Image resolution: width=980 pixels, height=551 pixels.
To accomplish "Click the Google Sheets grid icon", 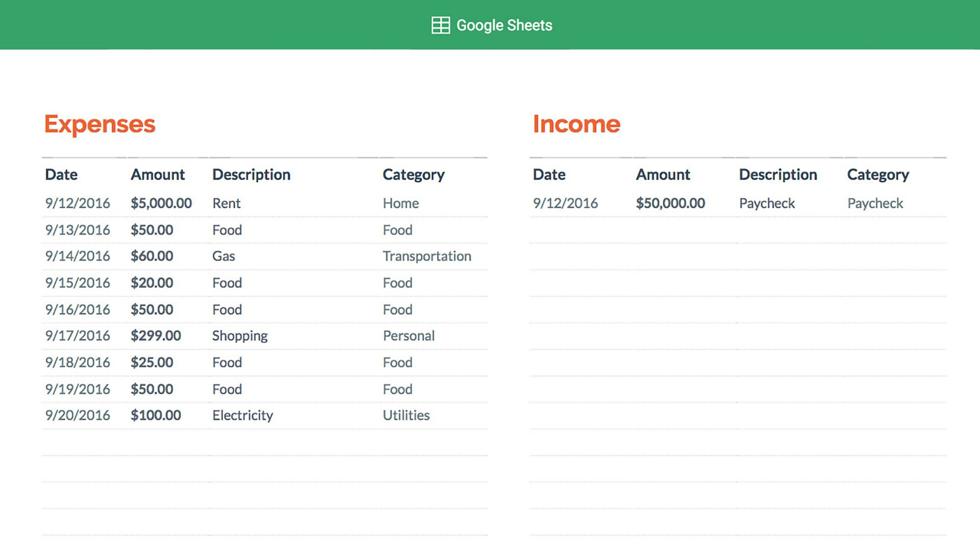I will (440, 25).
